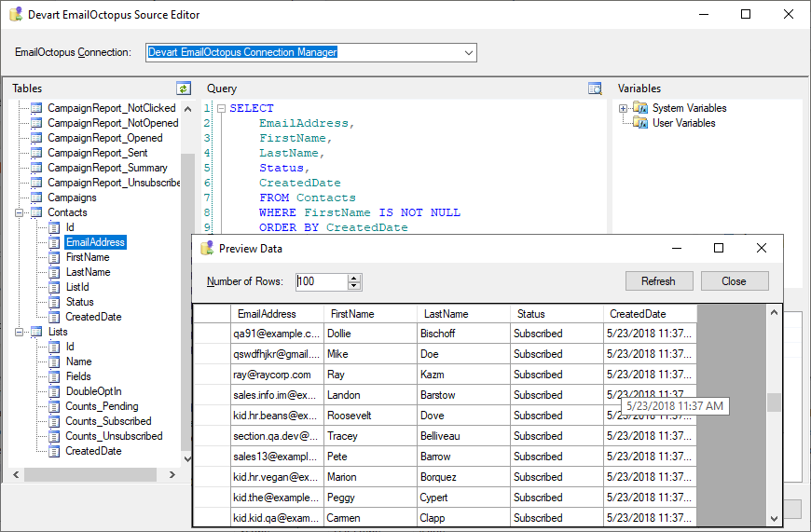Click the query builder icon above the editor
811x532 pixels.
596,89
